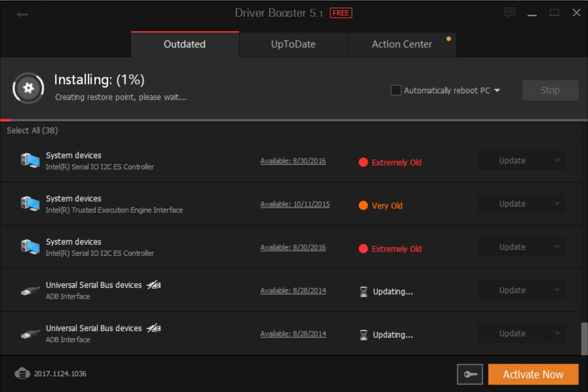
Task: Click the version text 2017.1124.1036
Action: (60, 374)
